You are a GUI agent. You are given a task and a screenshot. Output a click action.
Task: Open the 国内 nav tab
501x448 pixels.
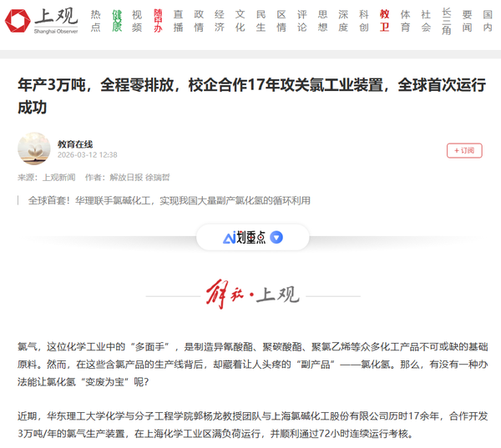tap(488, 21)
